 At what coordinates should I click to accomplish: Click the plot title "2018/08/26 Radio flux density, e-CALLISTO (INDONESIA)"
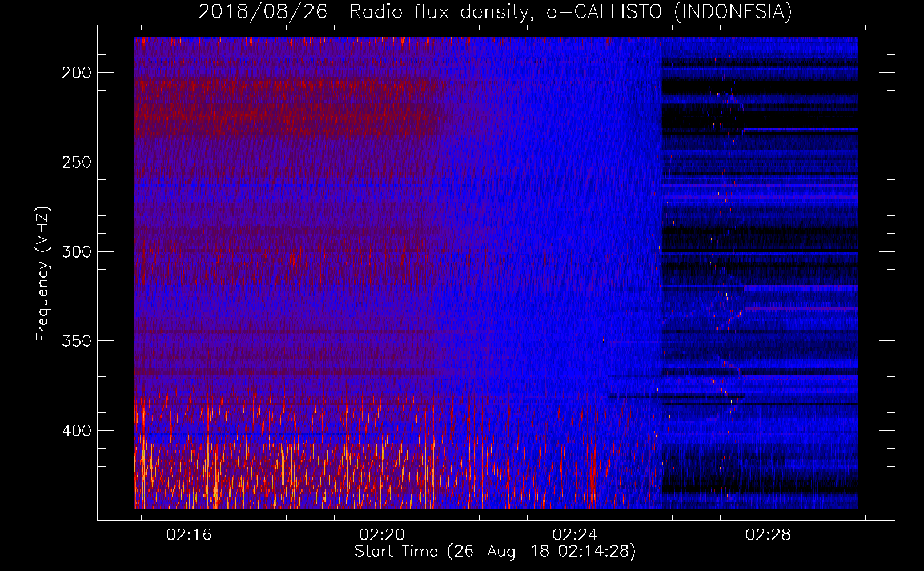495,11
